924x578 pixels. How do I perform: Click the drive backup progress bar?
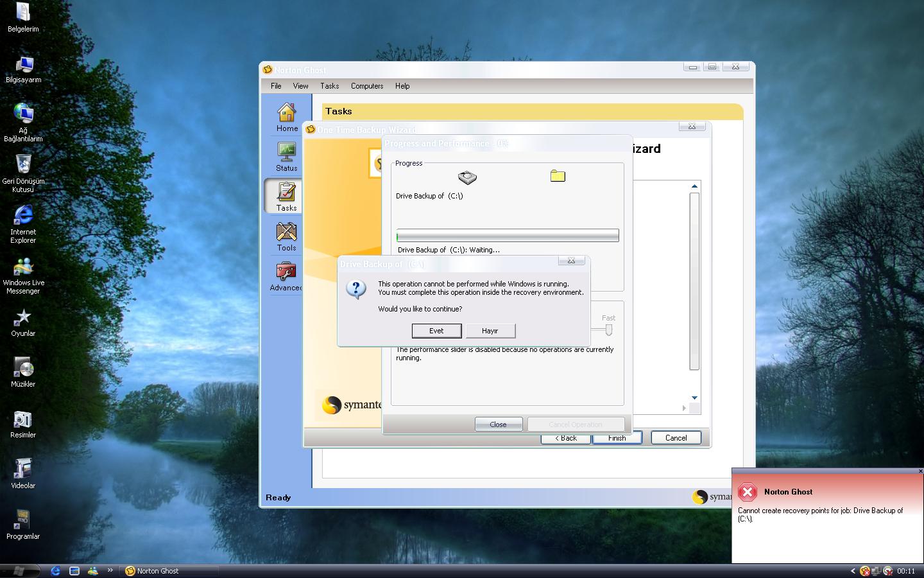pos(508,236)
